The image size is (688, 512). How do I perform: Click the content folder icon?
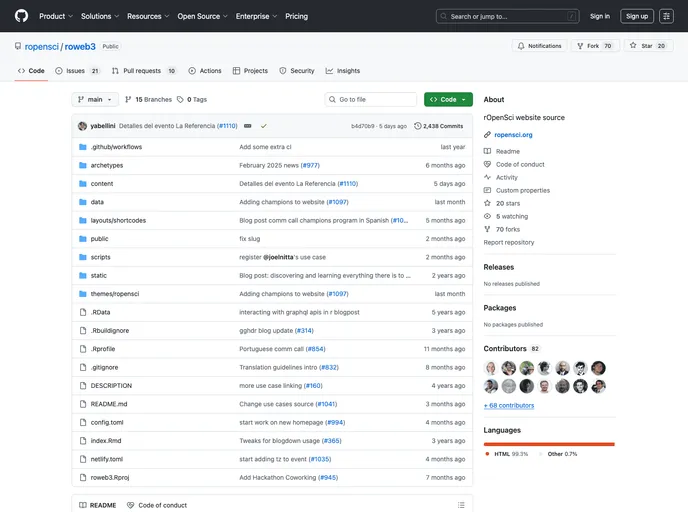pyautogui.click(x=82, y=184)
